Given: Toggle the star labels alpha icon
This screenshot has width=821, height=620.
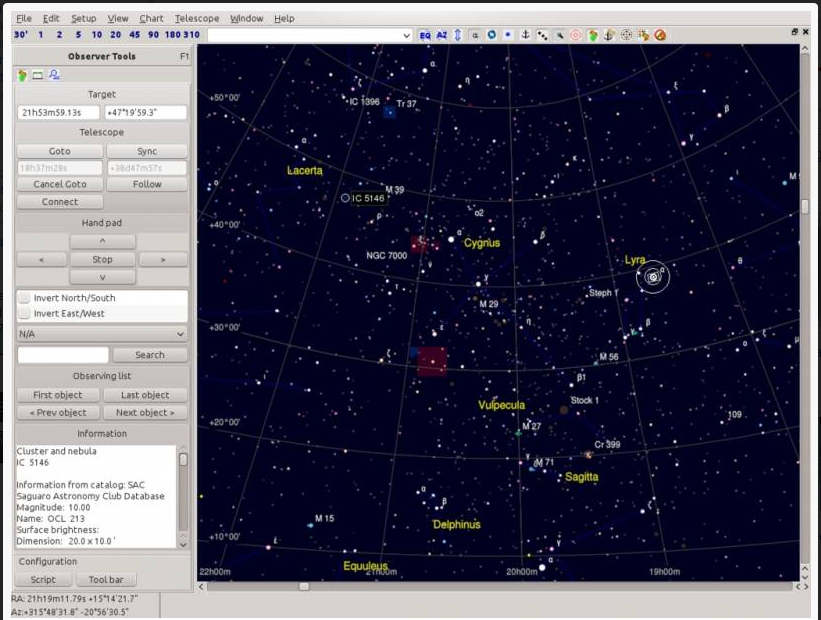Looking at the screenshot, I should (x=475, y=35).
